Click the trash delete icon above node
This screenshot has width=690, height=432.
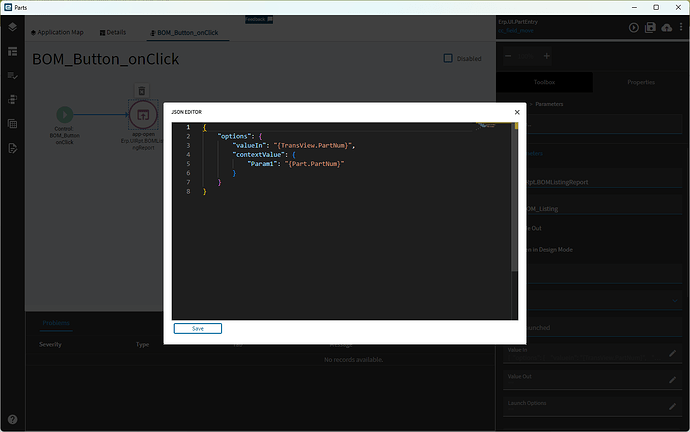[142, 91]
